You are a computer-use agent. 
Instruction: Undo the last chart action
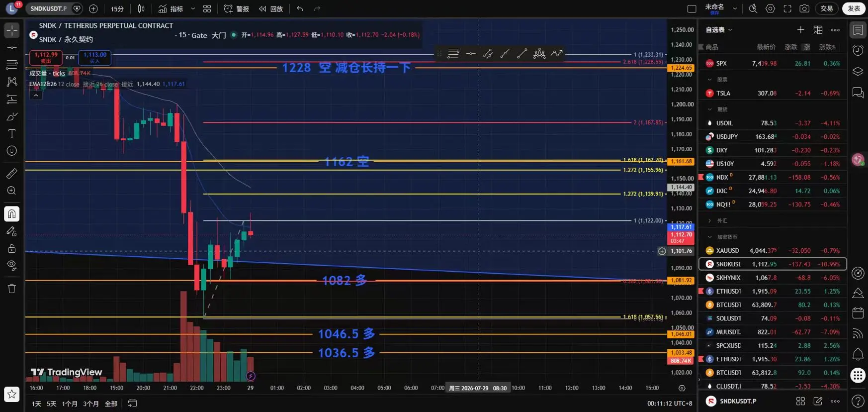coord(300,8)
